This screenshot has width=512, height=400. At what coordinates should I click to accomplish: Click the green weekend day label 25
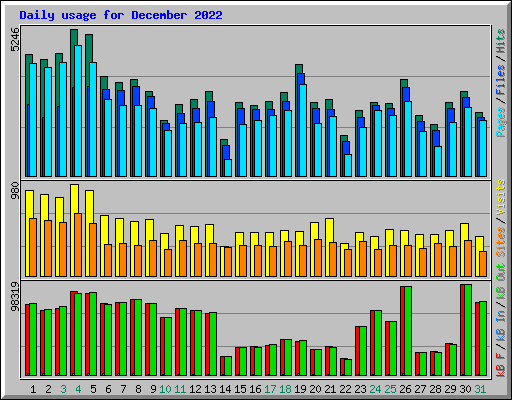(x=390, y=389)
